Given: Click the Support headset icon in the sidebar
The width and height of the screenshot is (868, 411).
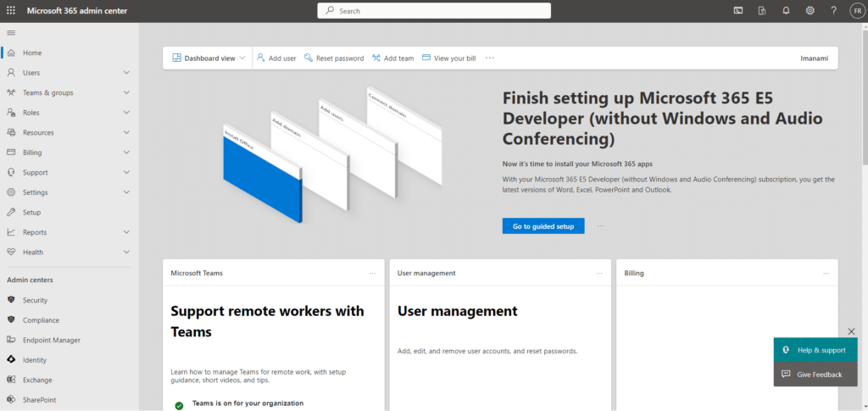Looking at the screenshot, I should (11, 172).
